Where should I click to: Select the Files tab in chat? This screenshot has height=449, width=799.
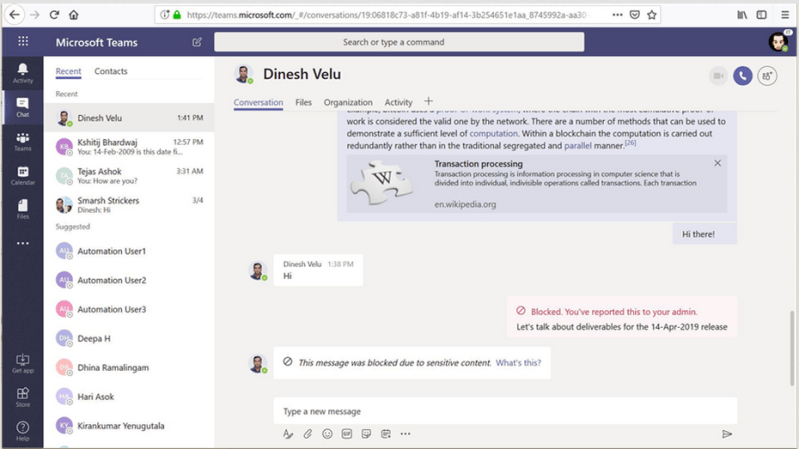coord(303,102)
